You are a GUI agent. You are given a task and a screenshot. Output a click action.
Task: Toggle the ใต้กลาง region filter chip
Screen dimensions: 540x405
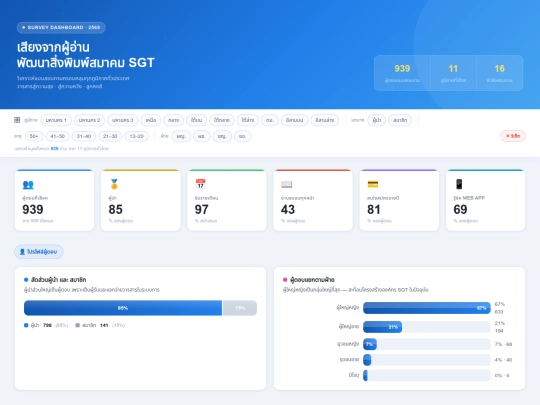222,120
